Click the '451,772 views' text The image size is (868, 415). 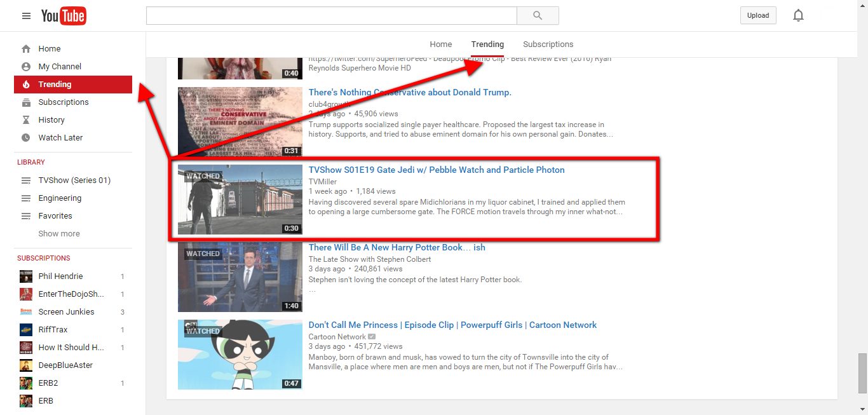[378, 347]
